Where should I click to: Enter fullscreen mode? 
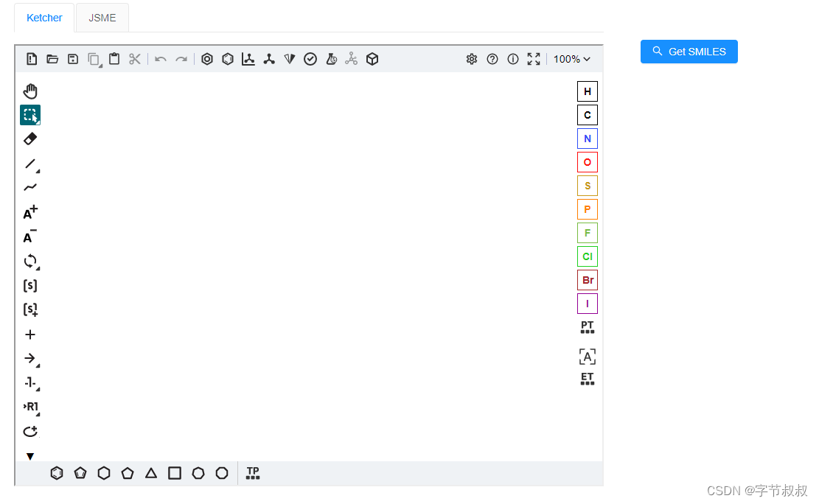534,59
